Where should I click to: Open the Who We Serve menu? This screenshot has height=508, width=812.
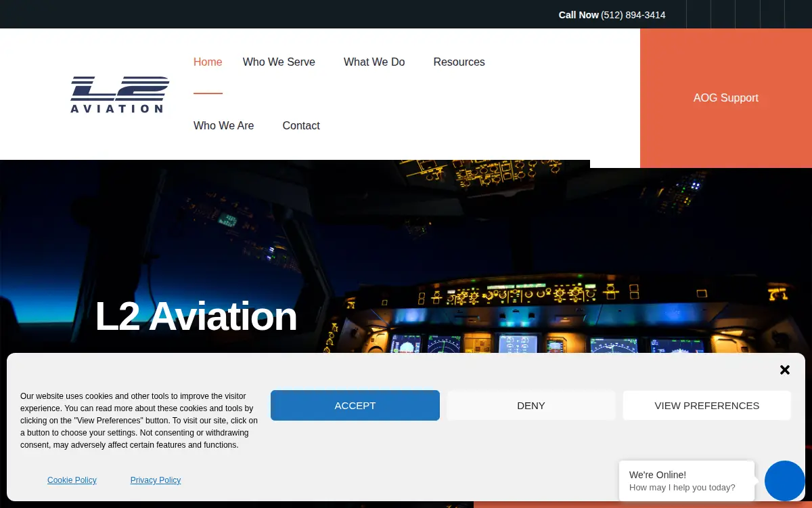tap(279, 62)
